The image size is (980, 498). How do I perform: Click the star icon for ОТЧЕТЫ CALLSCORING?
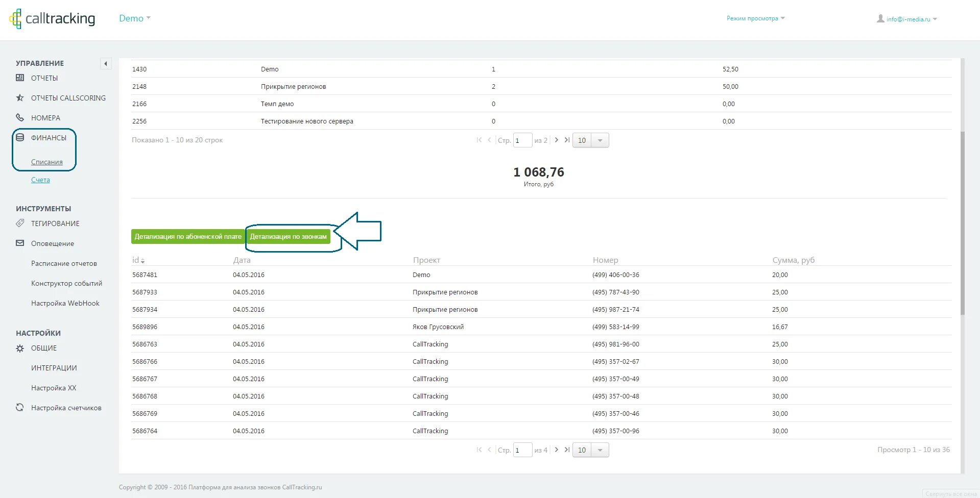coord(20,98)
